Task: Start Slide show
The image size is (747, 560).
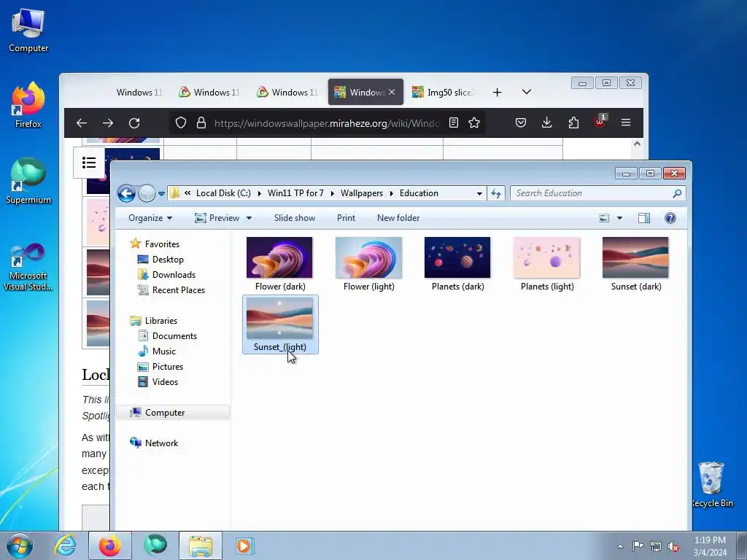Action: coord(295,218)
